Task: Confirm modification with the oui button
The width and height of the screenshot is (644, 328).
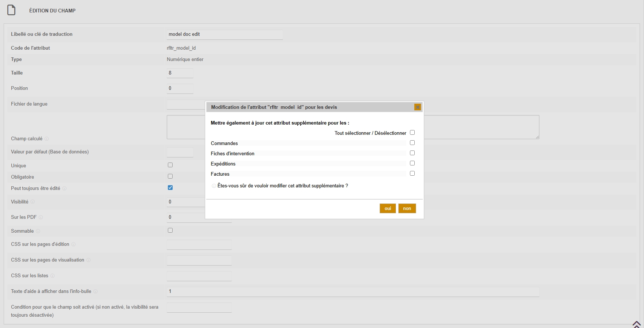Action: (388, 208)
